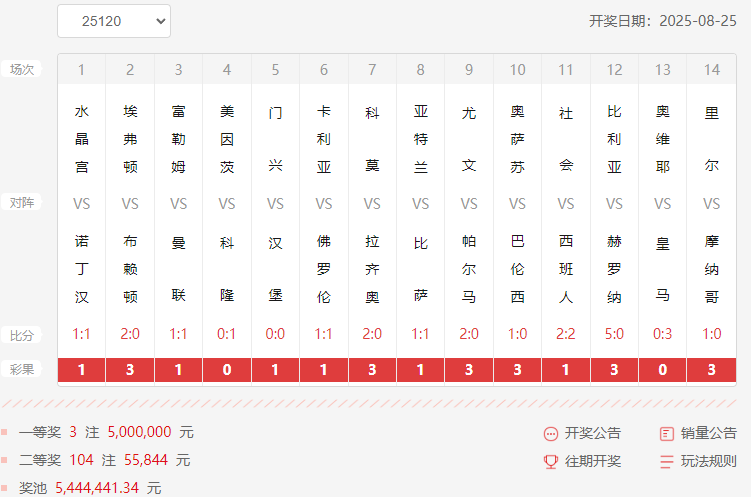Click the 奖池 label
Viewport: 751px width, 497px height.
coord(33,488)
